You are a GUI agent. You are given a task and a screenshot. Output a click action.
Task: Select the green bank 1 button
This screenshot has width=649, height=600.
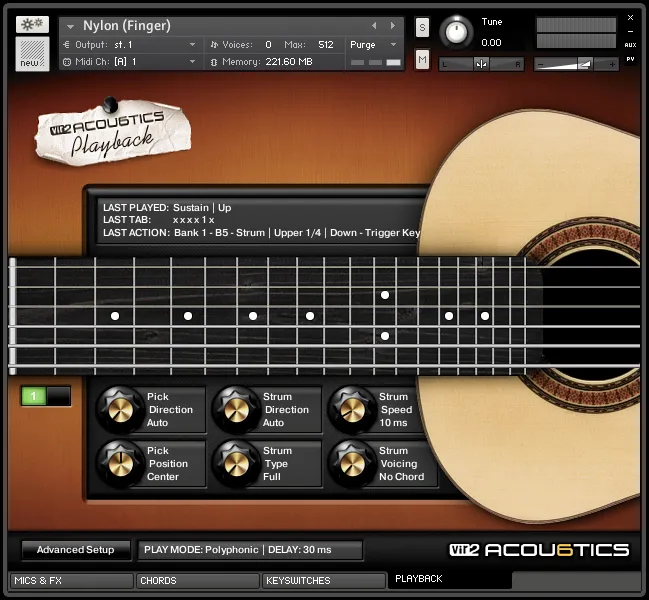click(34, 396)
